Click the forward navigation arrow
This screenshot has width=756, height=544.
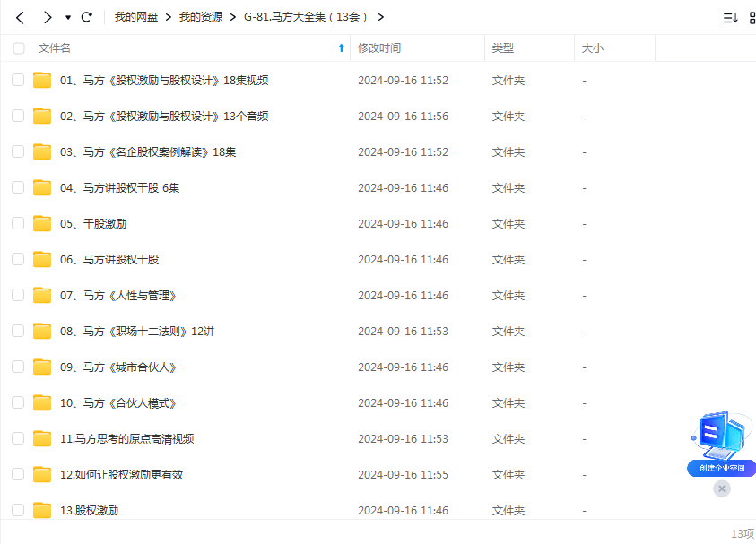click(47, 16)
